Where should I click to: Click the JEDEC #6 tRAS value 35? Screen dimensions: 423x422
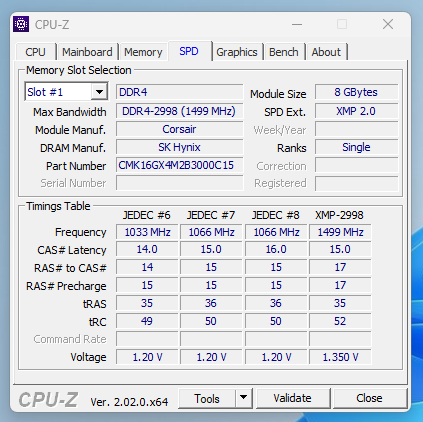[147, 303]
